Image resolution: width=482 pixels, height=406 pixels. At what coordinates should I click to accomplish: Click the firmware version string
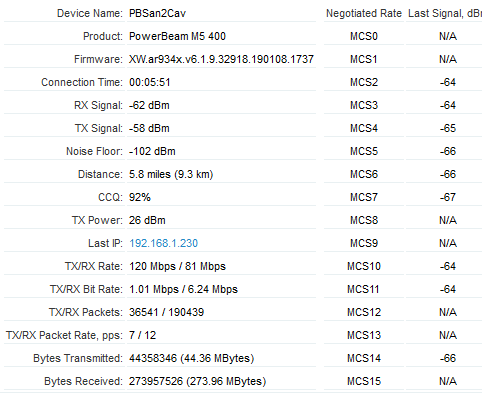pyautogui.click(x=221, y=59)
